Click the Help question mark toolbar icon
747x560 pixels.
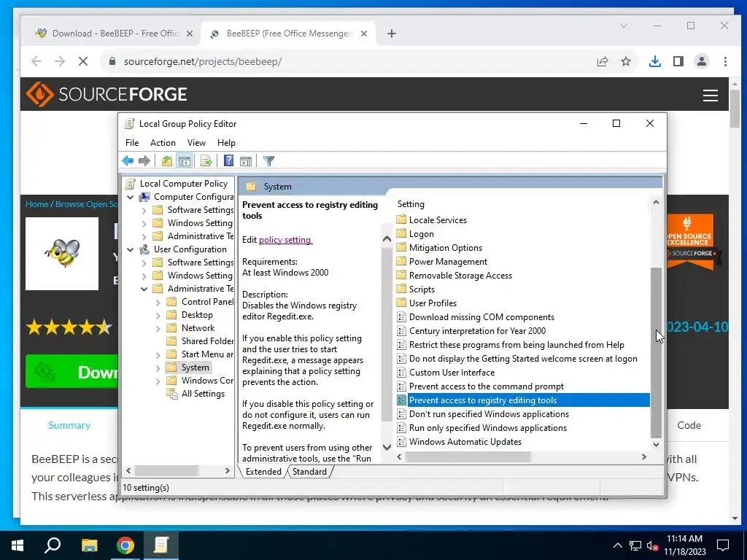click(228, 161)
